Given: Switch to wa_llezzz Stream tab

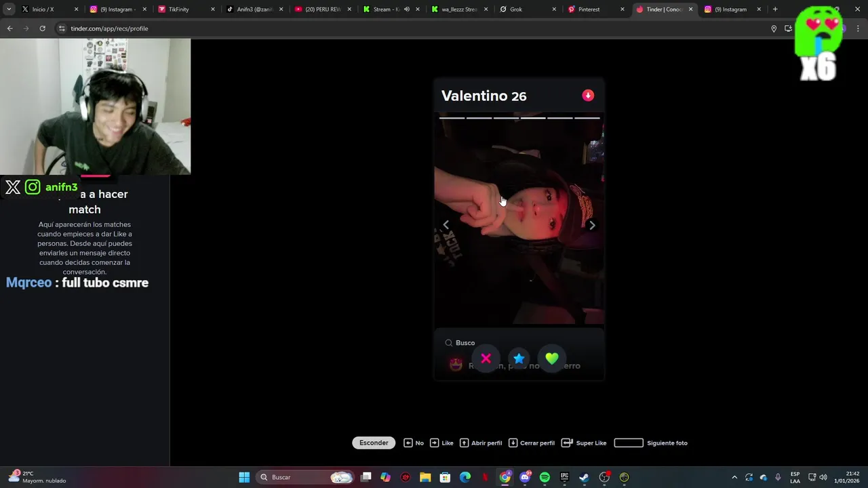Looking at the screenshot, I should pyautogui.click(x=460, y=9).
